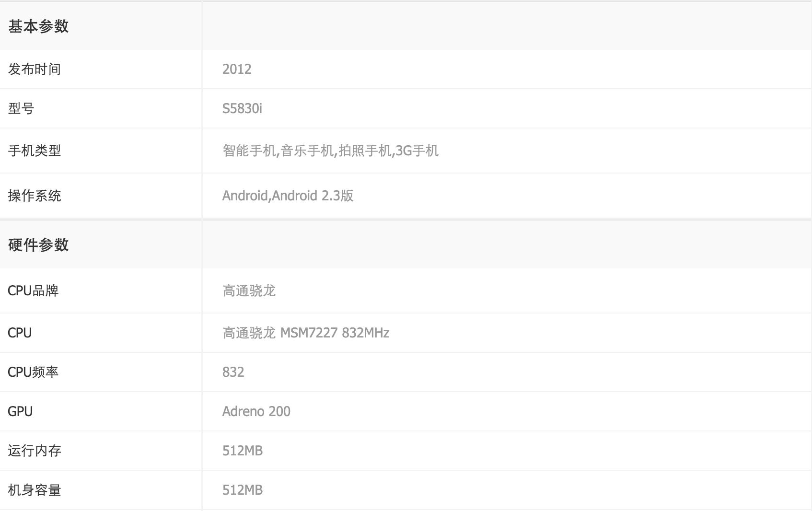
Task: Select the CPU品牌 row label
Action: [x=34, y=290]
